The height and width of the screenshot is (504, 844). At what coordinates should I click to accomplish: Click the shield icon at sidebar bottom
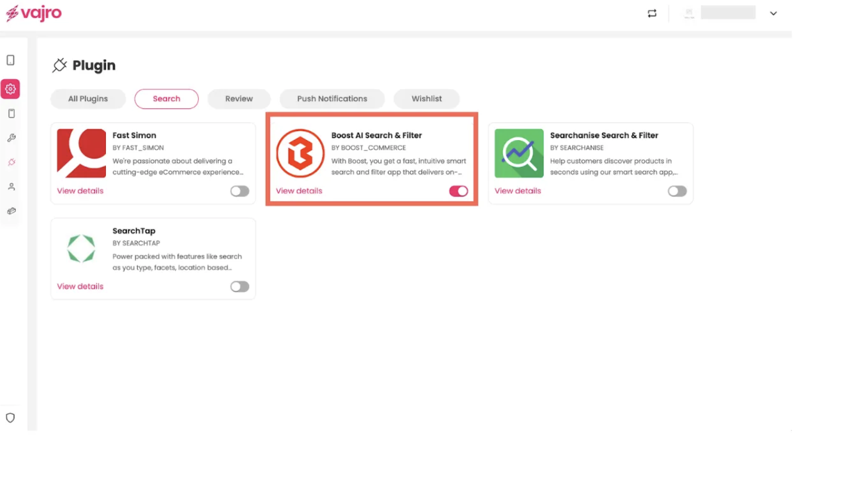tap(10, 418)
